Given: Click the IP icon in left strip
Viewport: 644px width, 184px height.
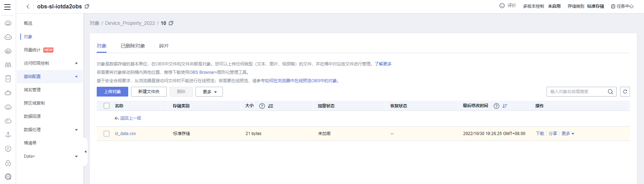Looking at the screenshot, I should (8, 149).
